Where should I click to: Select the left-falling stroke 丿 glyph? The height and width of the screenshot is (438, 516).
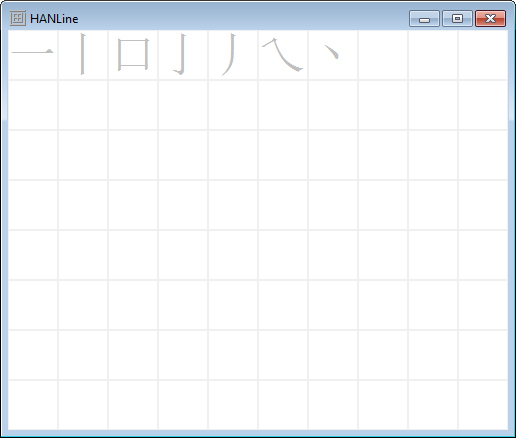coord(229,54)
